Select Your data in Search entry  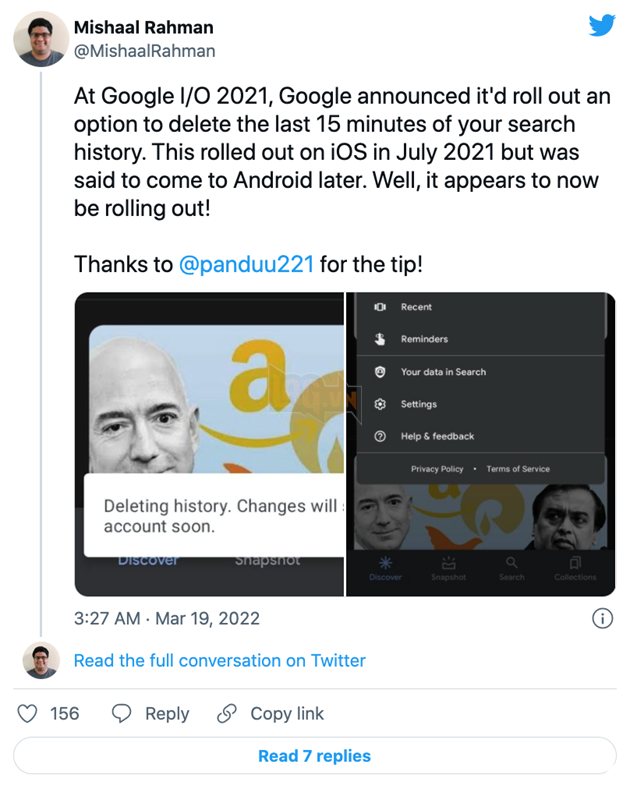tap(443, 372)
